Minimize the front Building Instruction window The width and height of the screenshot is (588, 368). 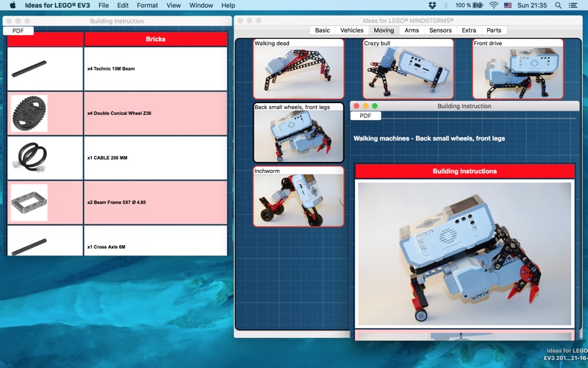(x=365, y=106)
